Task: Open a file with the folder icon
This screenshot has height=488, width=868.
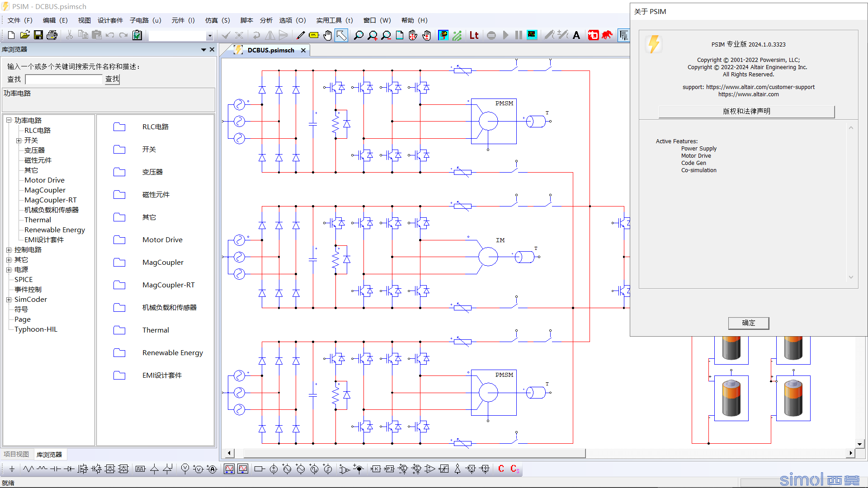Action: tap(25, 35)
